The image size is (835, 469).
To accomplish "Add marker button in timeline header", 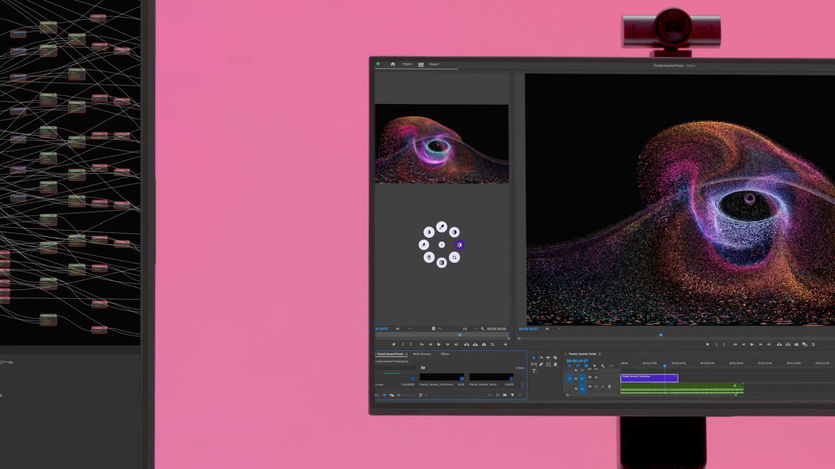I will coord(594,366).
